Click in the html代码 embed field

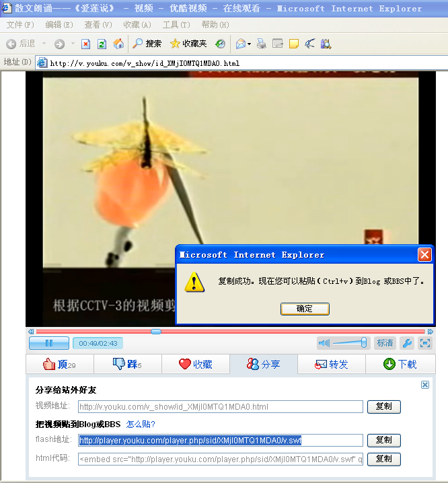(x=221, y=459)
